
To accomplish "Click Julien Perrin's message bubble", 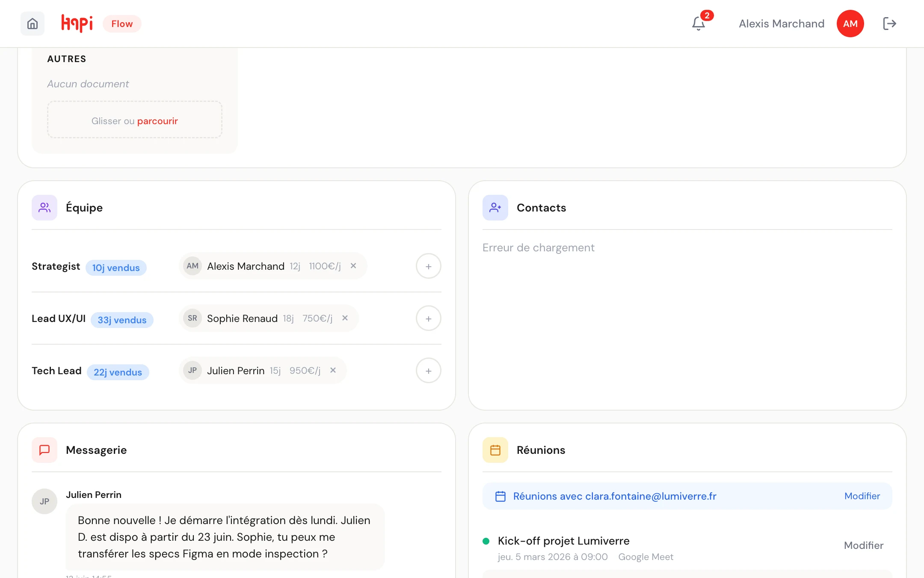I will coord(225,537).
